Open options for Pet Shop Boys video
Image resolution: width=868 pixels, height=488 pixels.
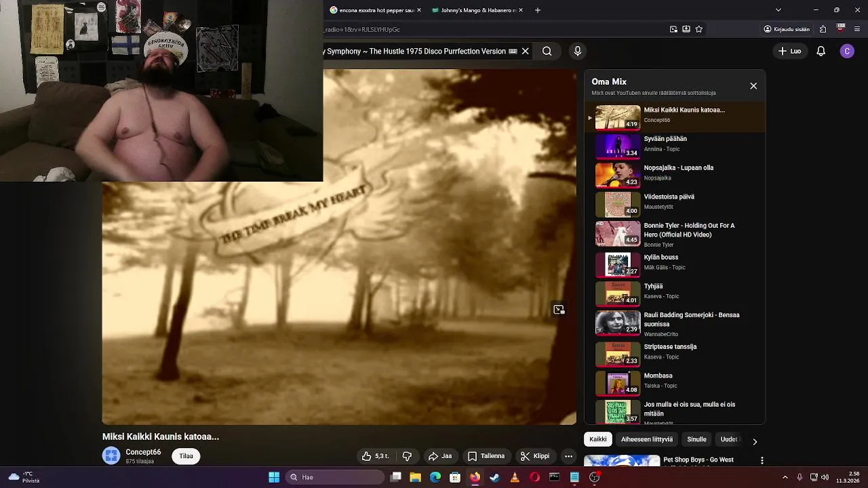[762, 461]
